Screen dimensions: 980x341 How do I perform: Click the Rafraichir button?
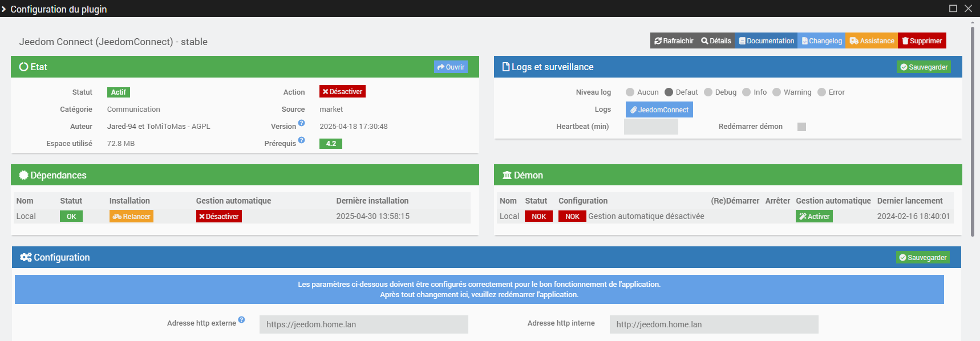click(674, 40)
